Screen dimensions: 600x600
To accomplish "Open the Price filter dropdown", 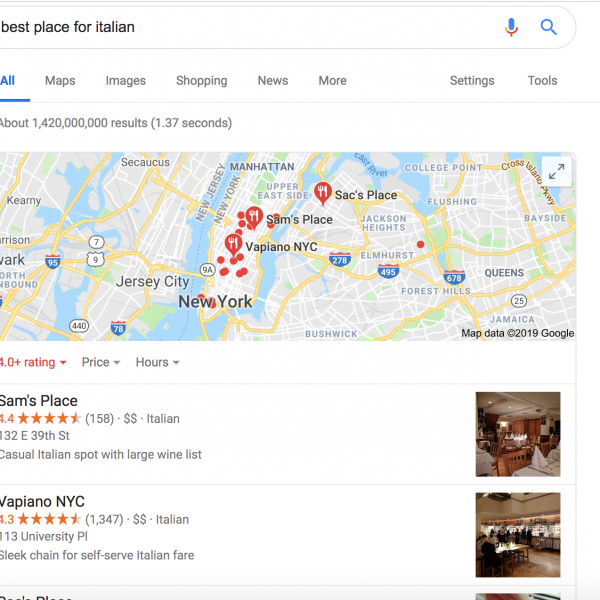I will pyautogui.click(x=101, y=362).
